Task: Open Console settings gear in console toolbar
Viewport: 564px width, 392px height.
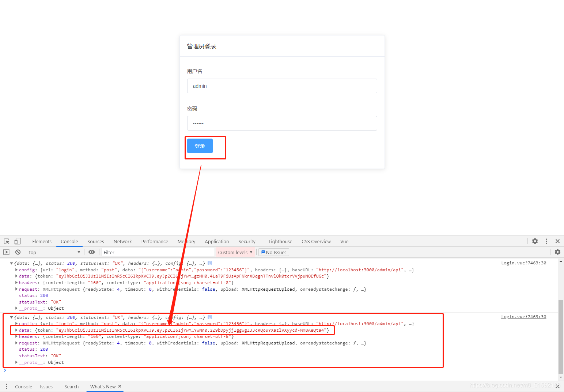Action: pos(557,252)
